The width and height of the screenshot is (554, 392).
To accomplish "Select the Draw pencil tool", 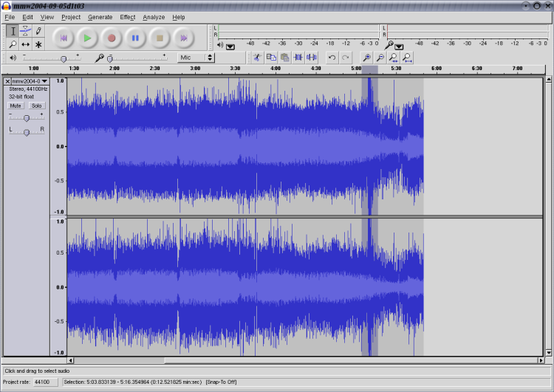I will tap(38, 31).
